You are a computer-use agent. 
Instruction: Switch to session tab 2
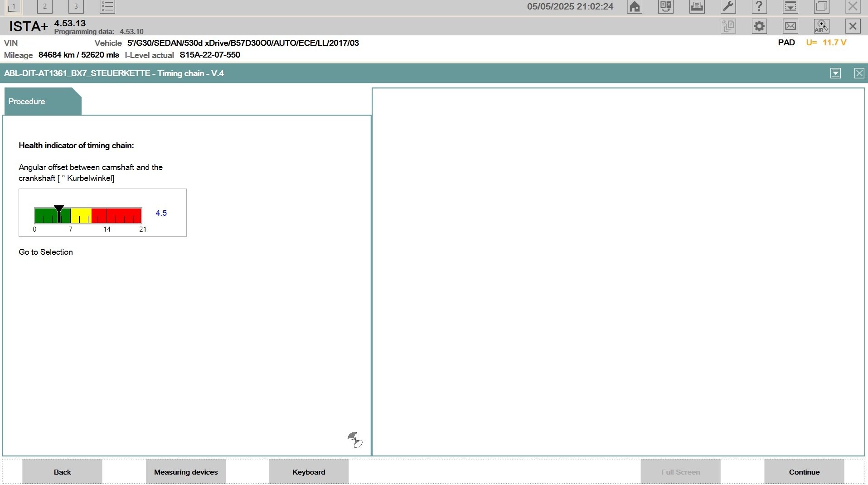(44, 7)
